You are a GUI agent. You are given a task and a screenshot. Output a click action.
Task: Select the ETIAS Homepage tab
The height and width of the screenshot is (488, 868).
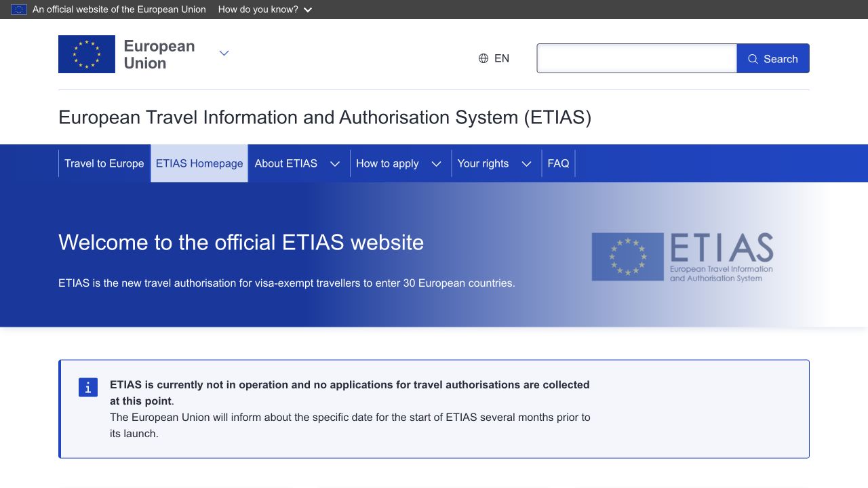(199, 163)
